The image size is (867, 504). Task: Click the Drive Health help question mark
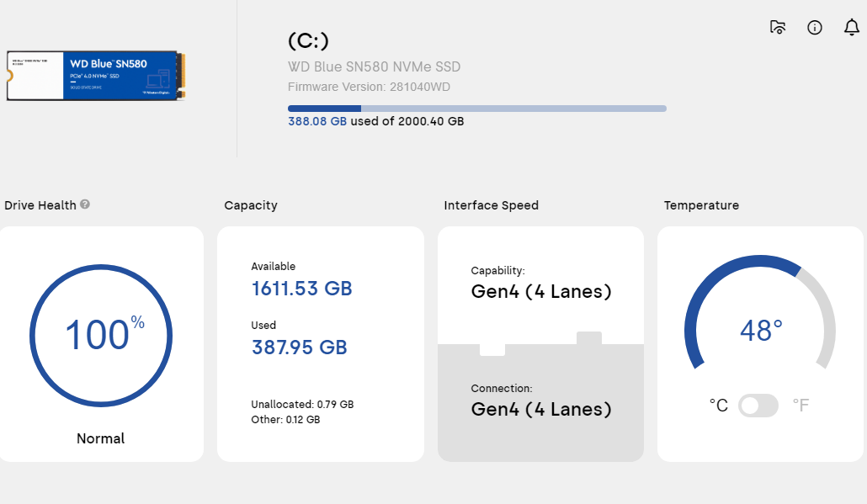click(85, 204)
